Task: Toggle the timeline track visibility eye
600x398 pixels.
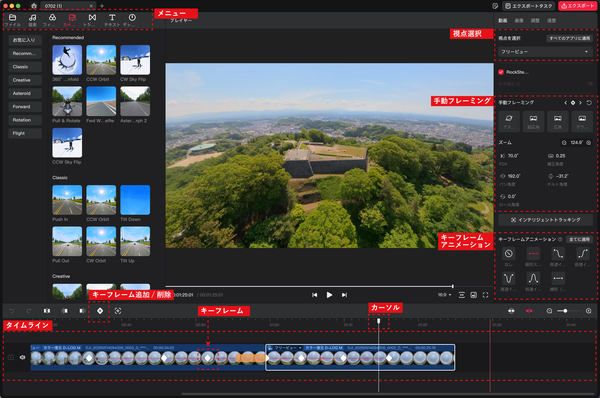Action: [x=22, y=357]
